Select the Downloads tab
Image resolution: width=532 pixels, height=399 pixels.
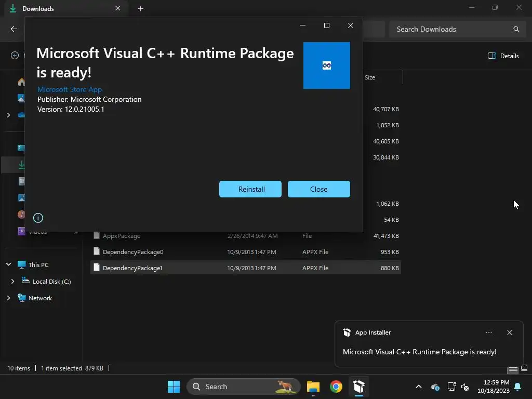click(66, 8)
